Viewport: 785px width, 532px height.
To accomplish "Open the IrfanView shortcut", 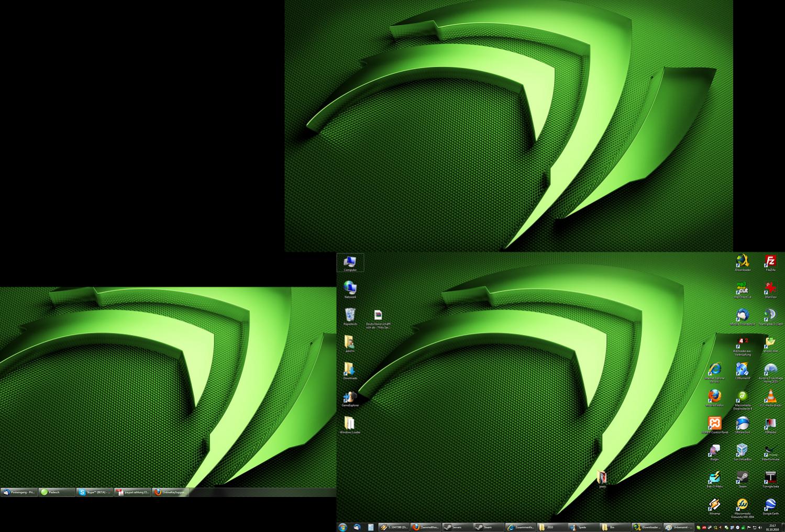I will (770, 290).
